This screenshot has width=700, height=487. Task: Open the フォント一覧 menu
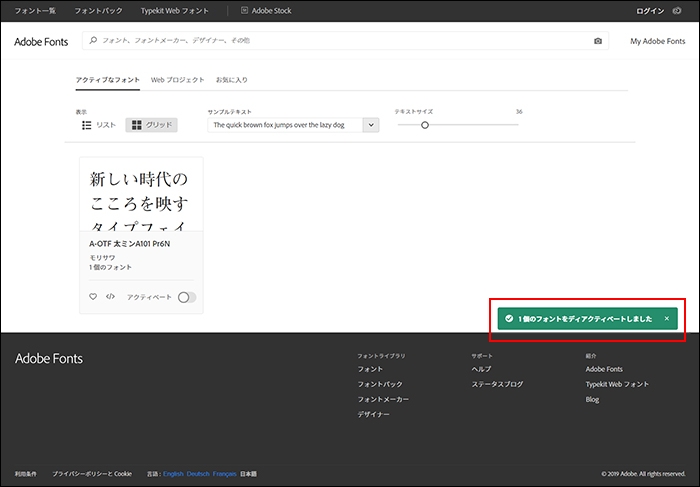pos(35,11)
